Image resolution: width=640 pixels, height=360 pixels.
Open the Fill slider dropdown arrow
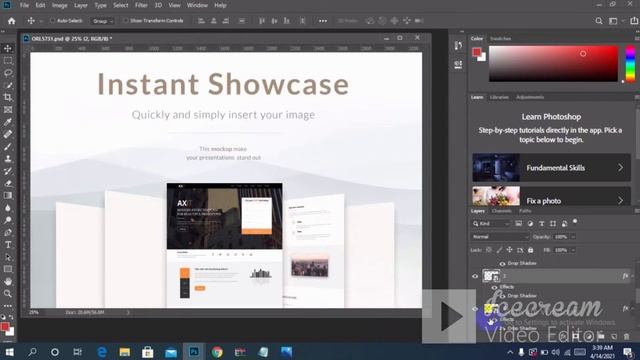pyautogui.click(x=573, y=250)
